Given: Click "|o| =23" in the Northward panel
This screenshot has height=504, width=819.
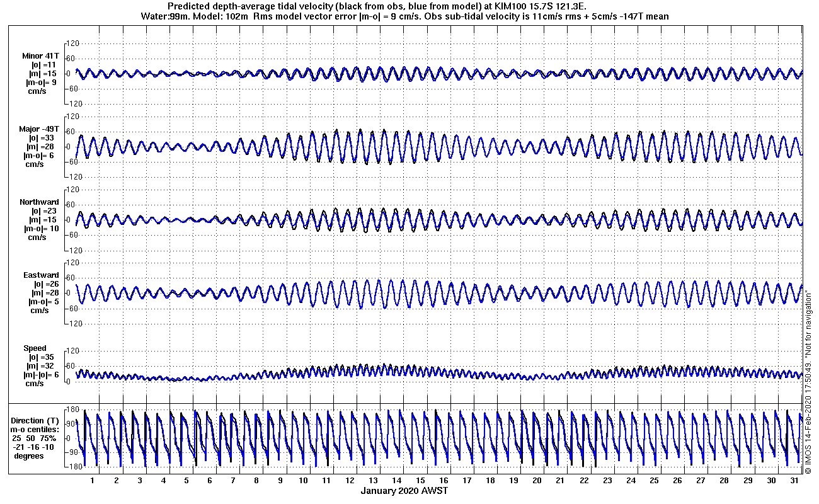Looking at the screenshot, I should click(44, 211).
